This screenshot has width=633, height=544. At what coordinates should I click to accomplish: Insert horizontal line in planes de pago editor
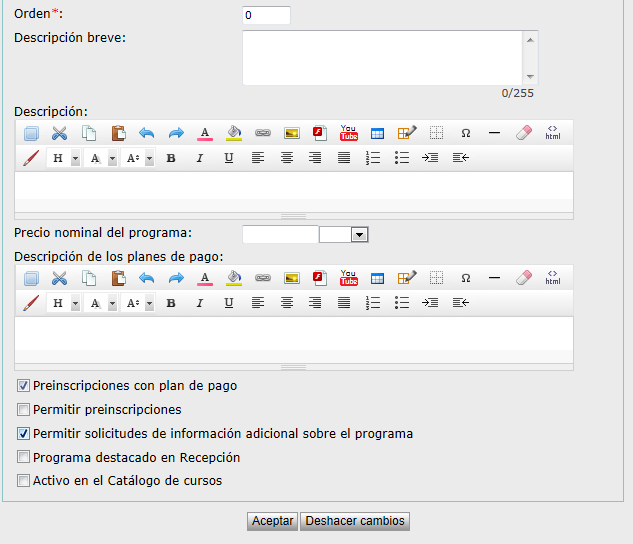click(x=494, y=278)
